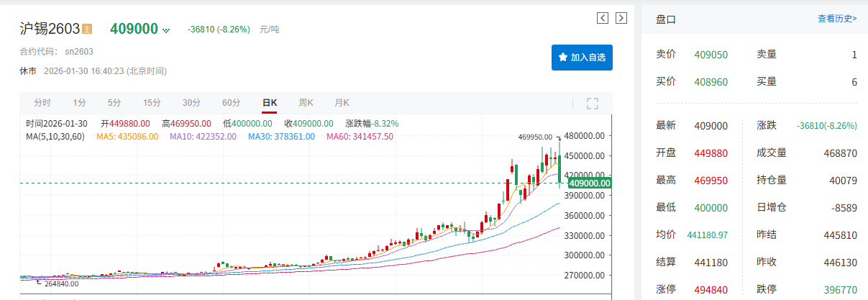This screenshot has height=300, width=868.
Task: Select the 1分 interval tab
Action: [x=79, y=103]
